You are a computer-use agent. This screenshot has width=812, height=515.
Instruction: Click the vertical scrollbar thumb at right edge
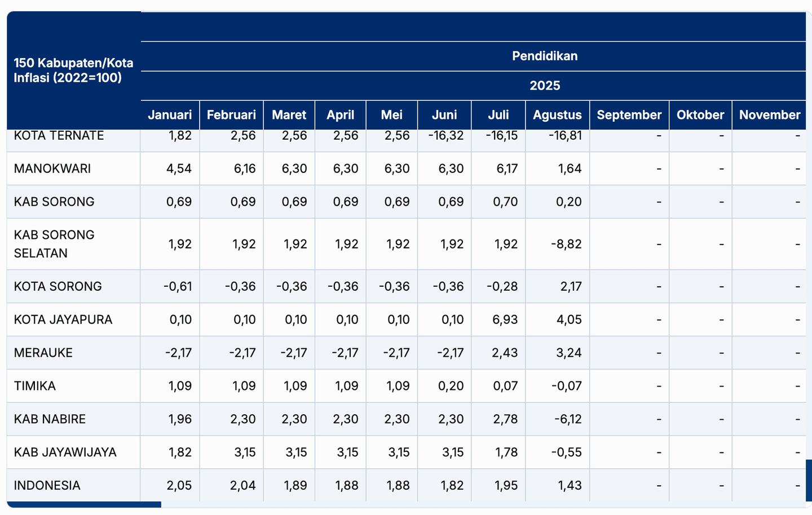(x=809, y=480)
